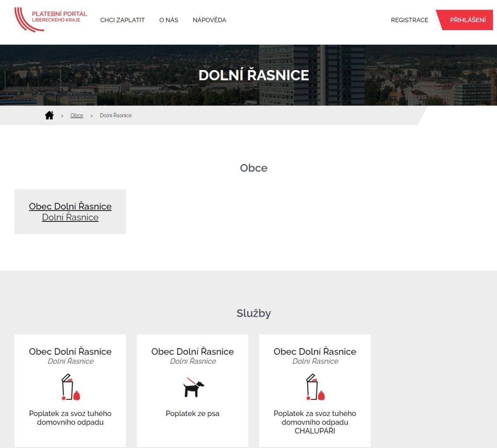Click Obec Dolní Řasnice title in first service card
The height and width of the screenshot is (448, 497).
pyautogui.click(x=70, y=351)
